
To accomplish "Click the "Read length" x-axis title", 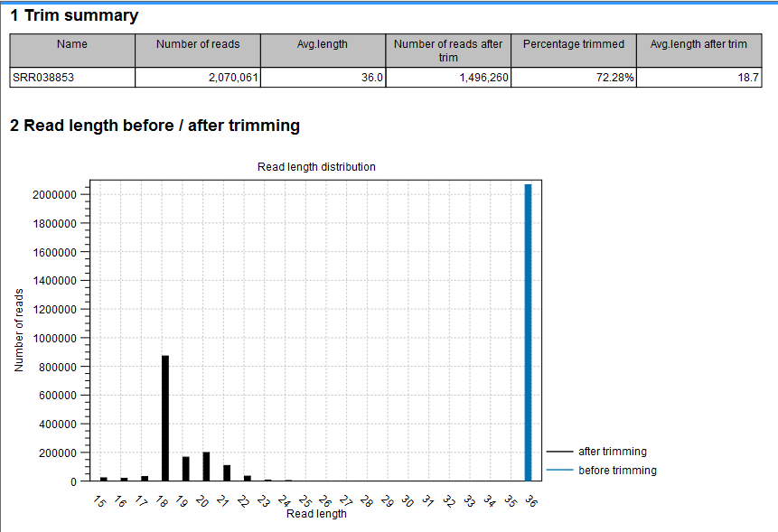I will (315, 514).
